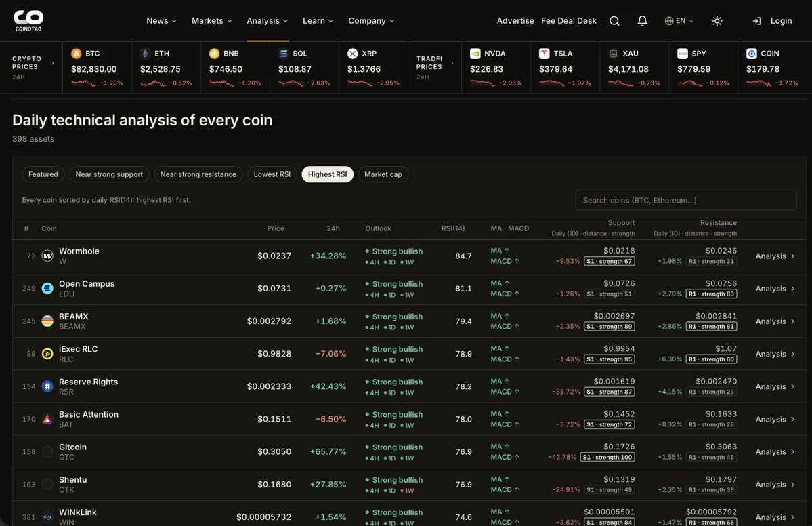Click the BEAMX coin logo
Screen dimensions: 812x526
(x=47, y=321)
